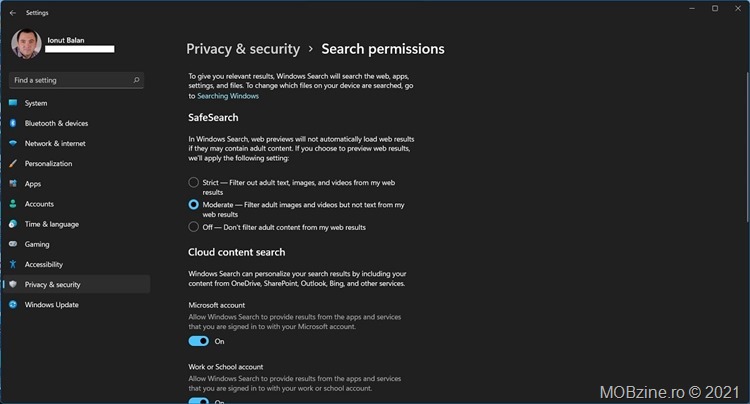Open the Searching Windows link
This screenshot has height=404, width=750.
point(228,96)
